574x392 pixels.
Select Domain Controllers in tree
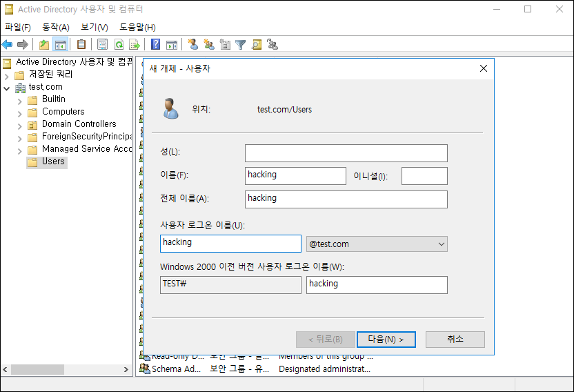pyautogui.click(x=79, y=124)
